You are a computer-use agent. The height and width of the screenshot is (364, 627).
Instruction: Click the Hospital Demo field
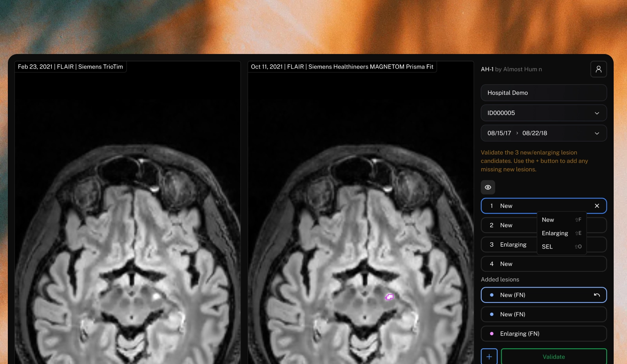point(544,93)
